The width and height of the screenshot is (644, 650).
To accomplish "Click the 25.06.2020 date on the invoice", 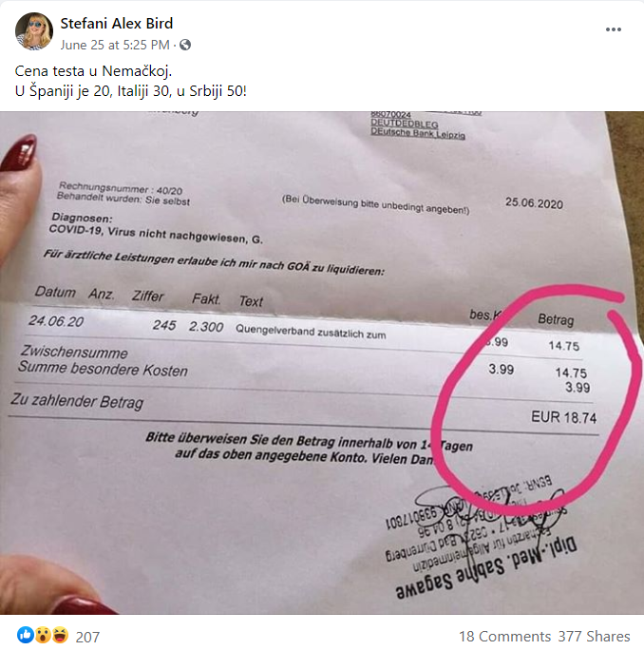I will pos(534,203).
